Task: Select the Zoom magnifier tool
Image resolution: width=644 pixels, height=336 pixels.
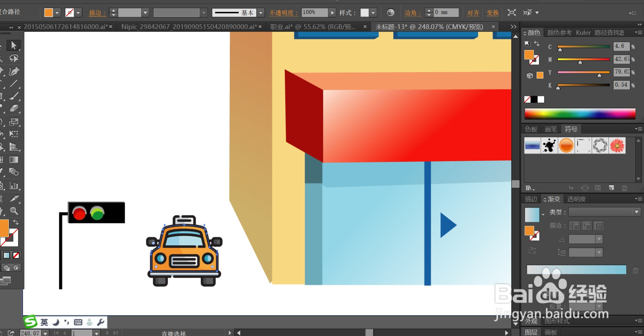Action: [x=14, y=211]
